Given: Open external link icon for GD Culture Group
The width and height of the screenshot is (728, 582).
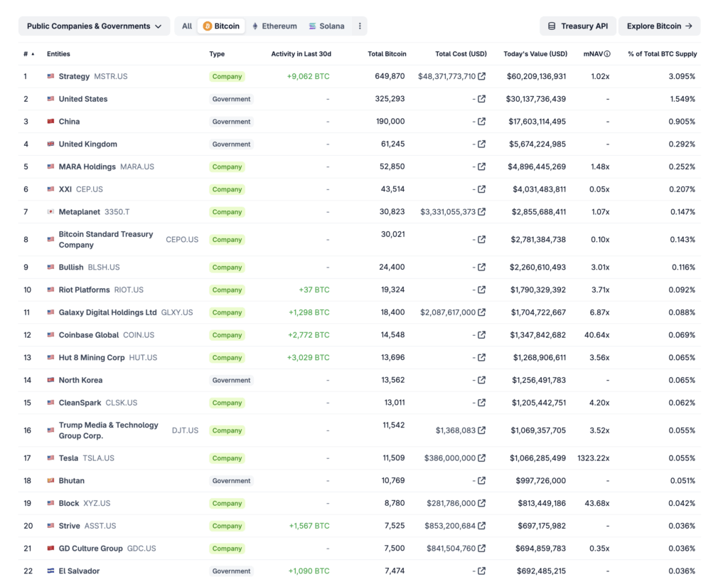Looking at the screenshot, I should [x=482, y=549].
